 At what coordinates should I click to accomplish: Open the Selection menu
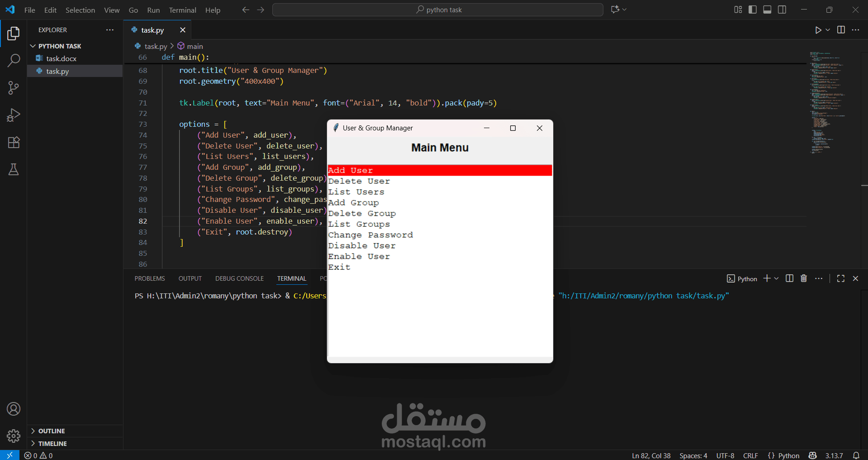click(80, 10)
